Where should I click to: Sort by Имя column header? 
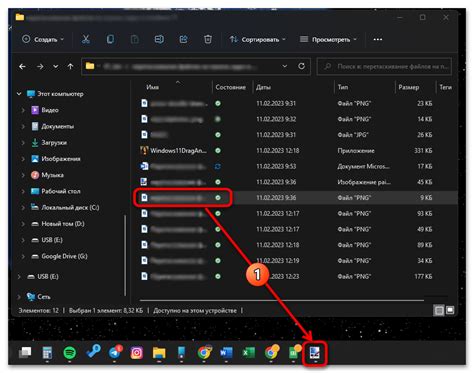pyautogui.click(x=152, y=87)
